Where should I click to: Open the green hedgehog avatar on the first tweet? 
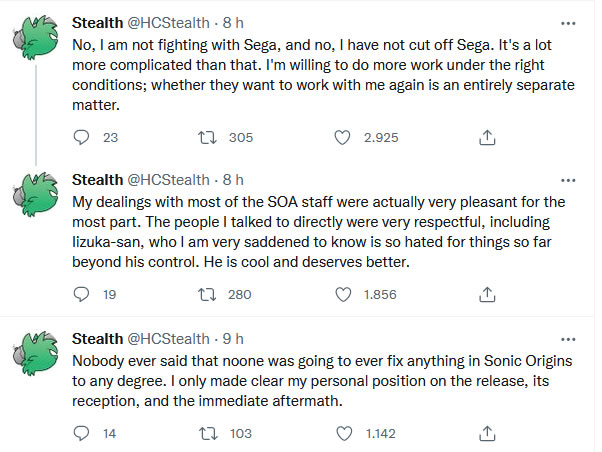35,38
